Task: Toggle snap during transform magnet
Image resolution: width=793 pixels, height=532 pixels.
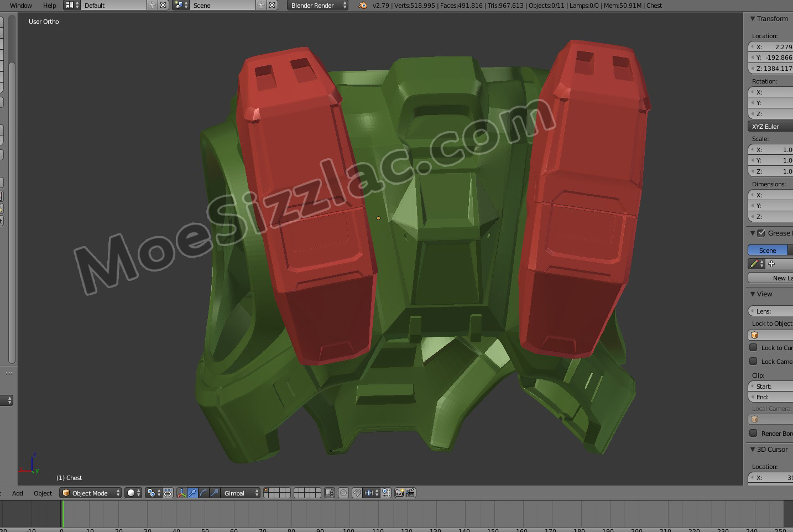Action: tap(357, 493)
